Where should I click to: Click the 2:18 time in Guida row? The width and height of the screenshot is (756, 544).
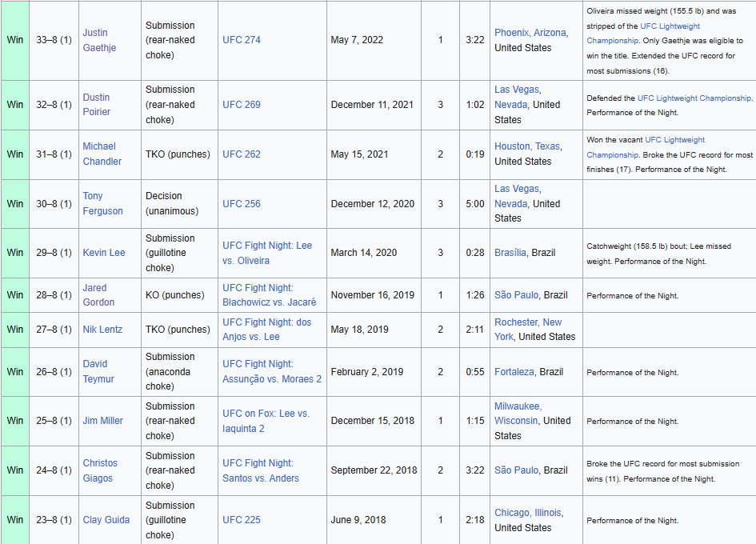pos(475,520)
